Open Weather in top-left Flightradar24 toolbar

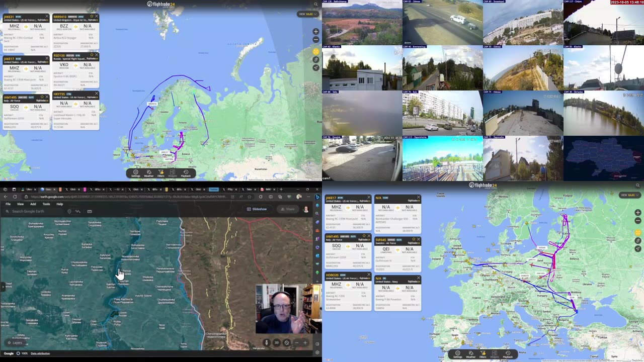(148, 173)
